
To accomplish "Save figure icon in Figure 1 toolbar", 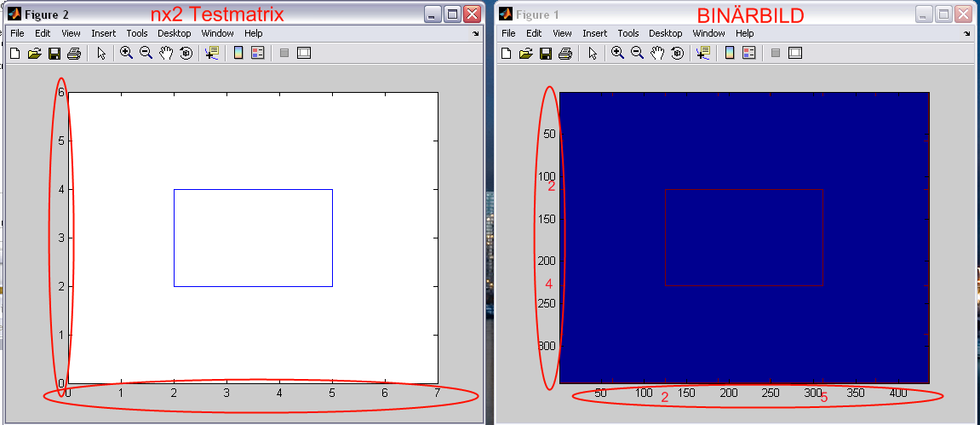I will [x=546, y=53].
